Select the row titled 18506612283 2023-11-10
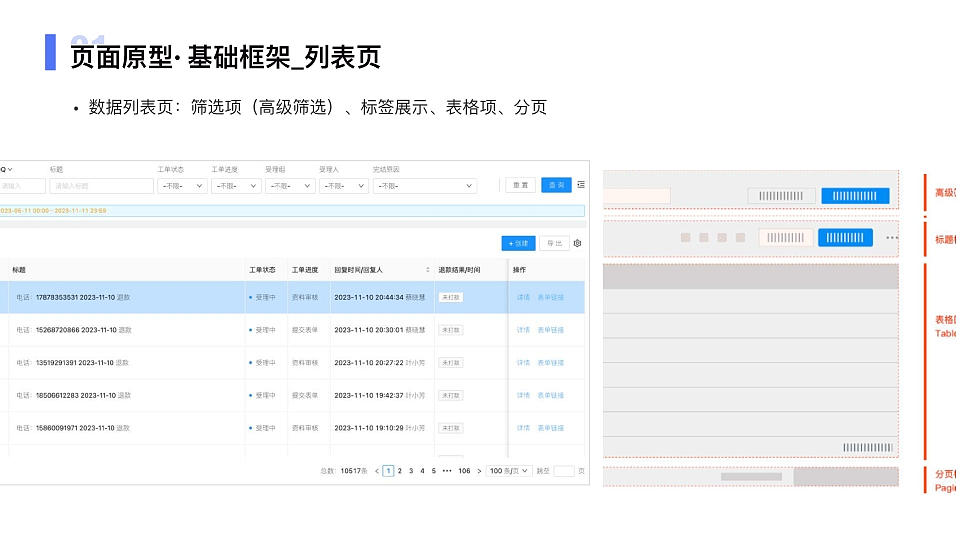The width and height of the screenshot is (960, 540). tap(292, 396)
